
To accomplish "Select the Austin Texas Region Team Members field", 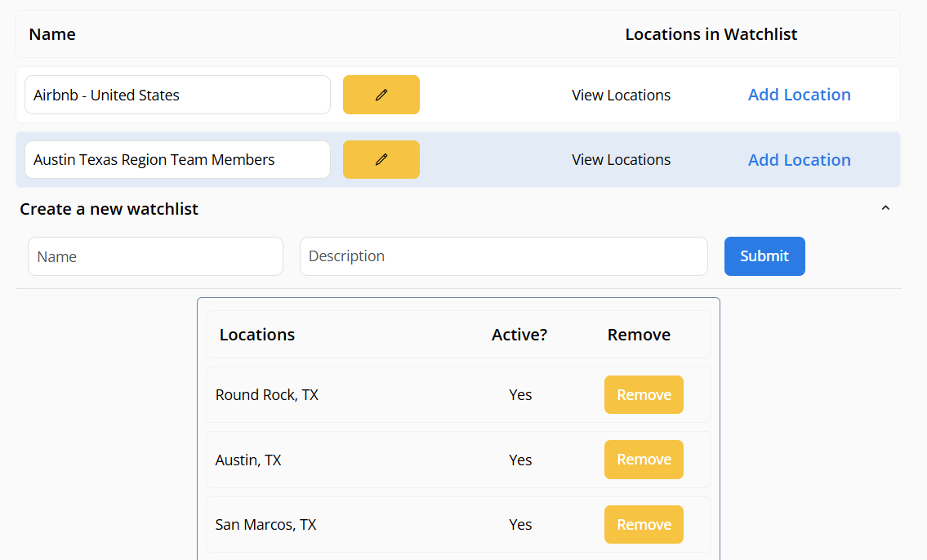I will click(177, 160).
